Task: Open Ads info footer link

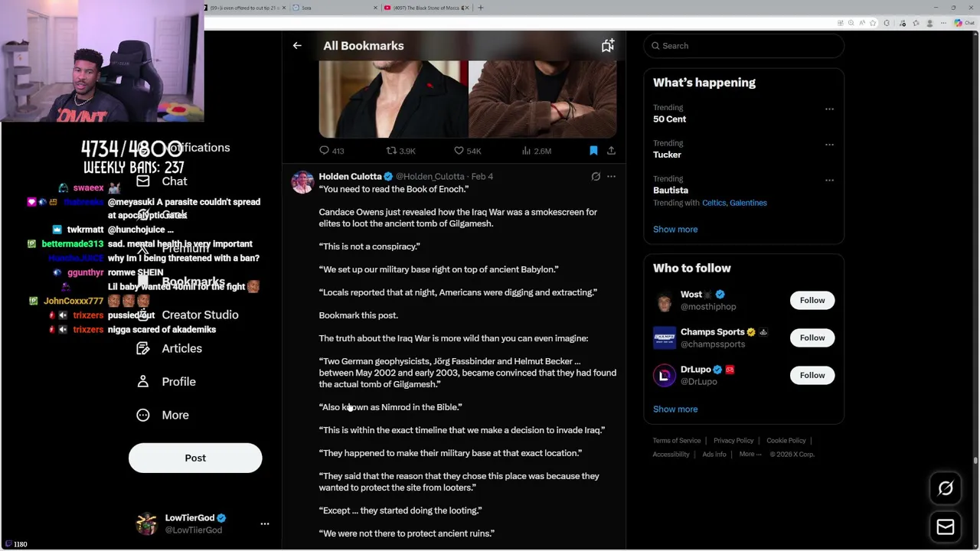Action: pyautogui.click(x=714, y=455)
